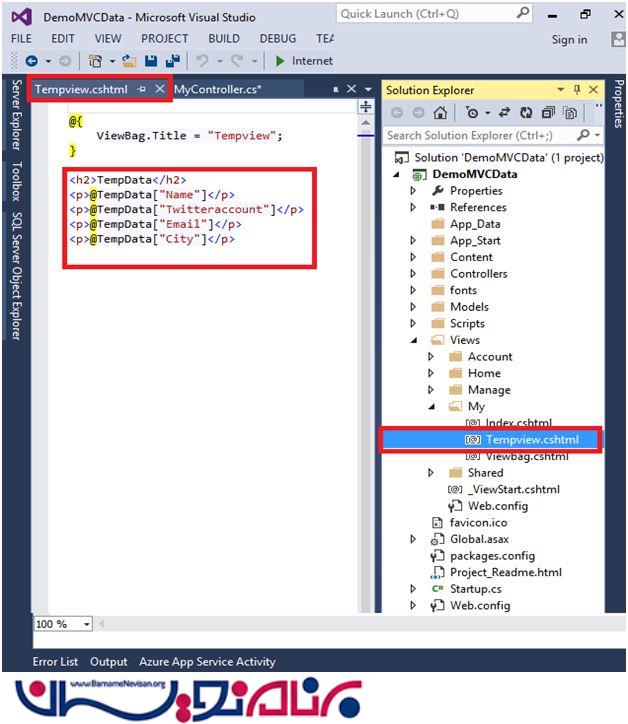
Task: Toggle auto-hide pin on Solution Explorer panel
Action: (x=576, y=90)
